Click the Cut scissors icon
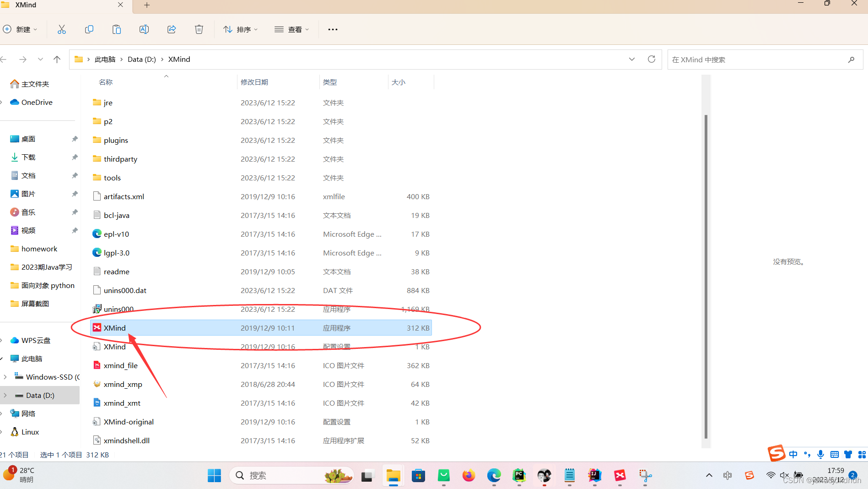This screenshot has width=868, height=489. point(62,29)
